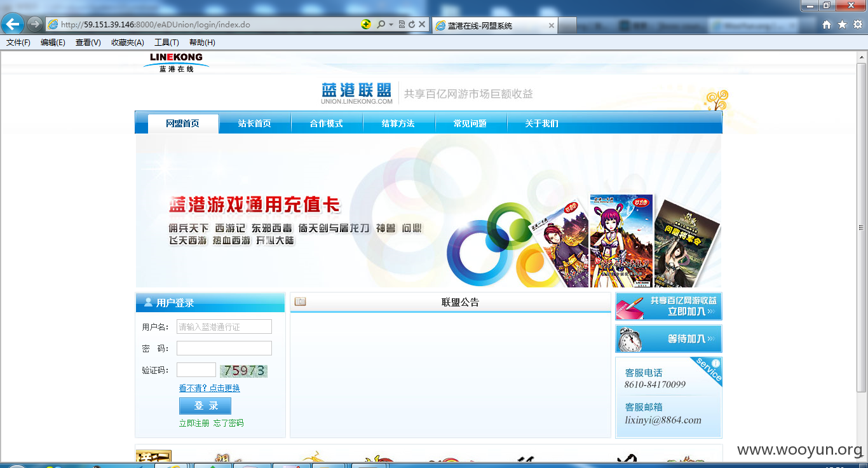Open the 结算方法 navigation tab
Image resolution: width=868 pixels, height=468 pixels.
(x=398, y=123)
